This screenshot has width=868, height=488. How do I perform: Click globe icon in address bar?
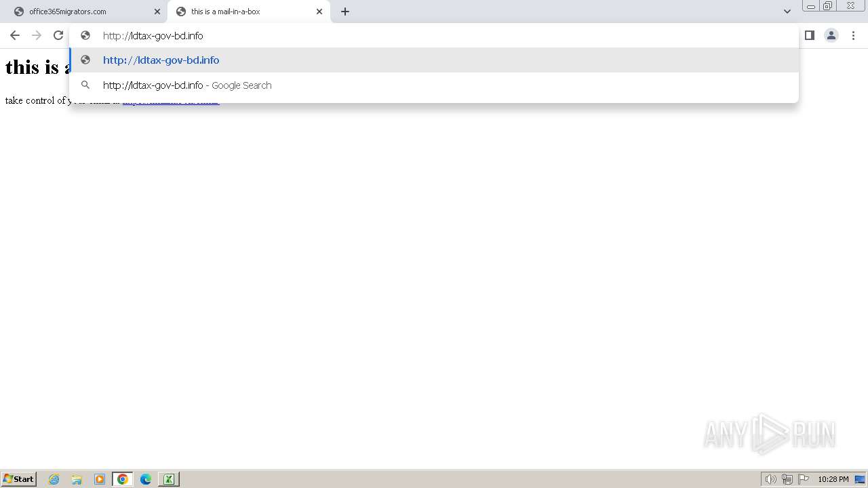(85, 35)
